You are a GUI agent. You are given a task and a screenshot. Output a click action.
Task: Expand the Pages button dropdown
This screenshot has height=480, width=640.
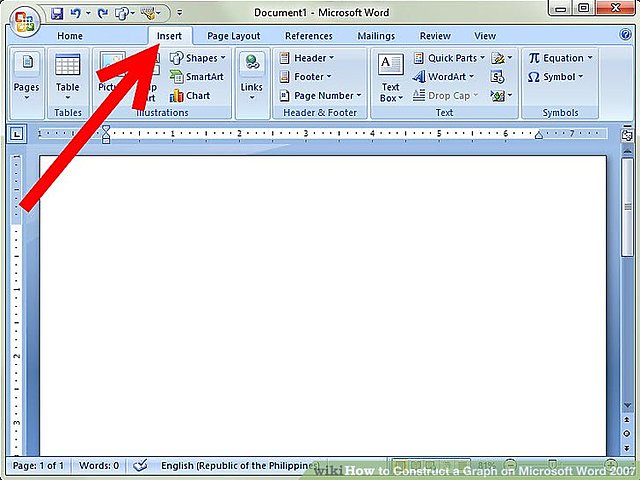(27, 77)
